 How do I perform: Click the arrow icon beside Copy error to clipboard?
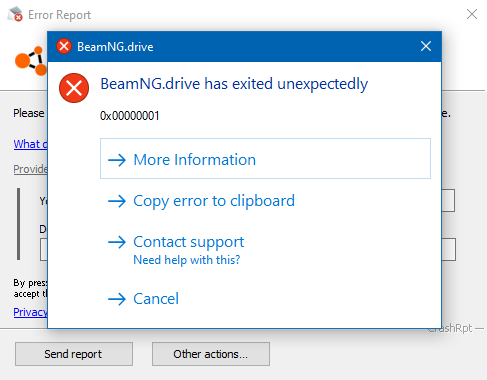point(117,201)
